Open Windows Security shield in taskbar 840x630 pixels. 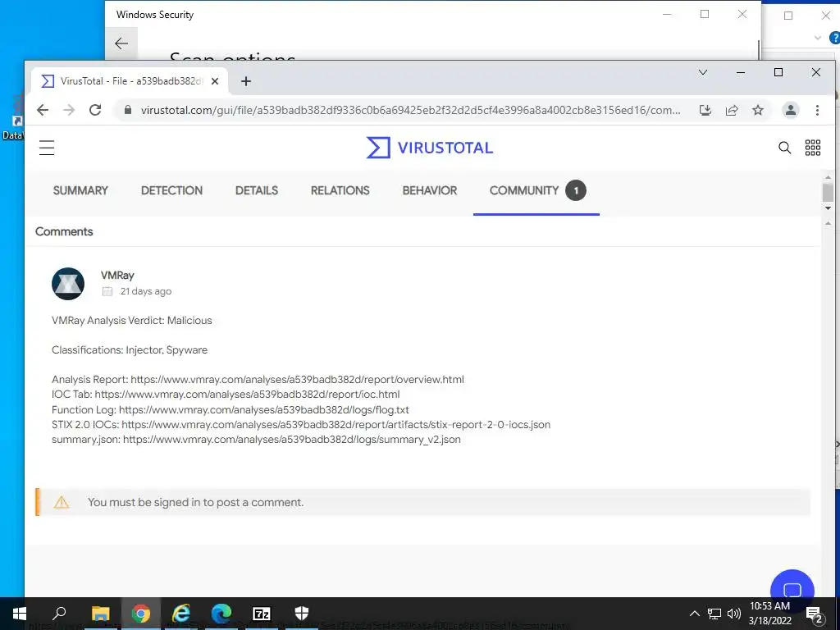(x=302, y=614)
